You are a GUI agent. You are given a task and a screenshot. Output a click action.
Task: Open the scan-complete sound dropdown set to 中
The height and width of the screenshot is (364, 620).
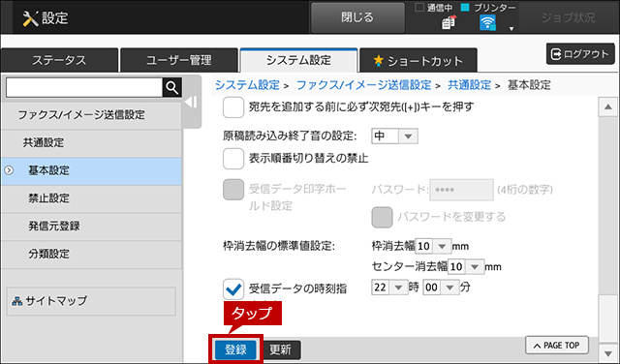(x=394, y=136)
